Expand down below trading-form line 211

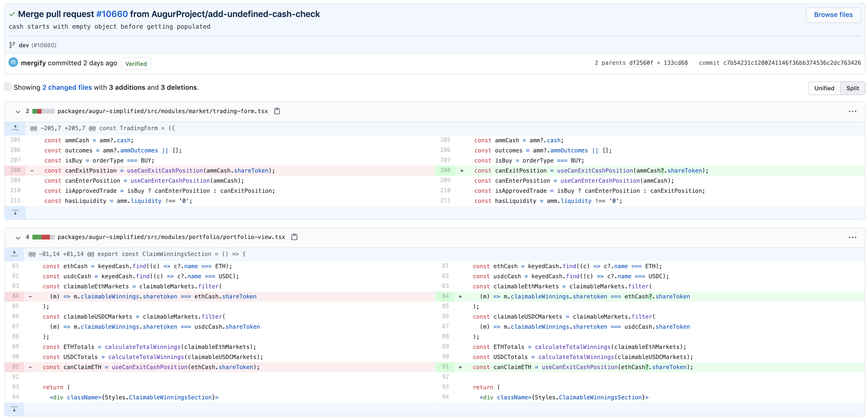[x=15, y=213]
